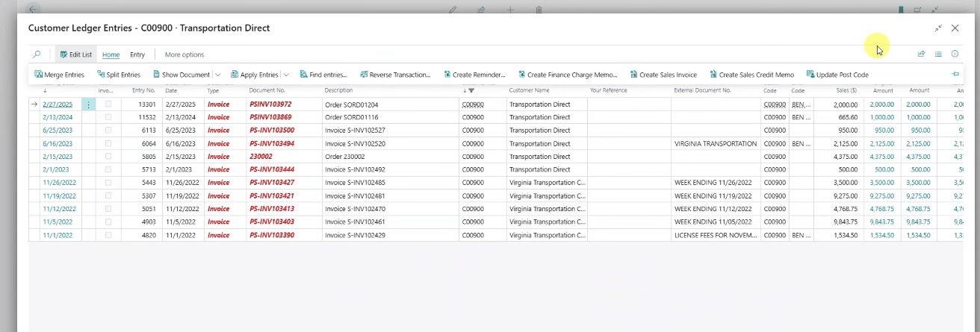Open posting date link 11/26/2022
This screenshot has width=980, height=332.
pyautogui.click(x=58, y=183)
